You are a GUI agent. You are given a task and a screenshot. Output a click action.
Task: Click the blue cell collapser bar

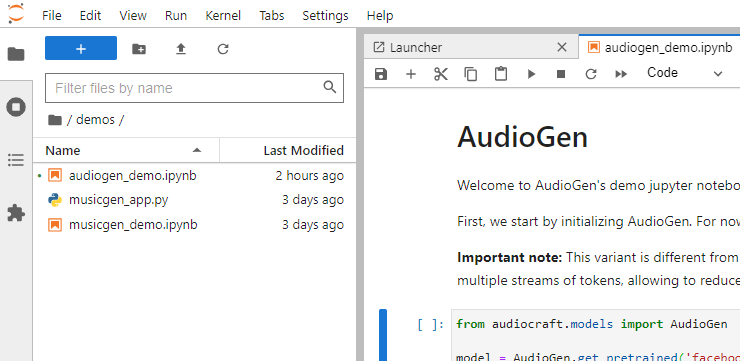pos(383,335)
